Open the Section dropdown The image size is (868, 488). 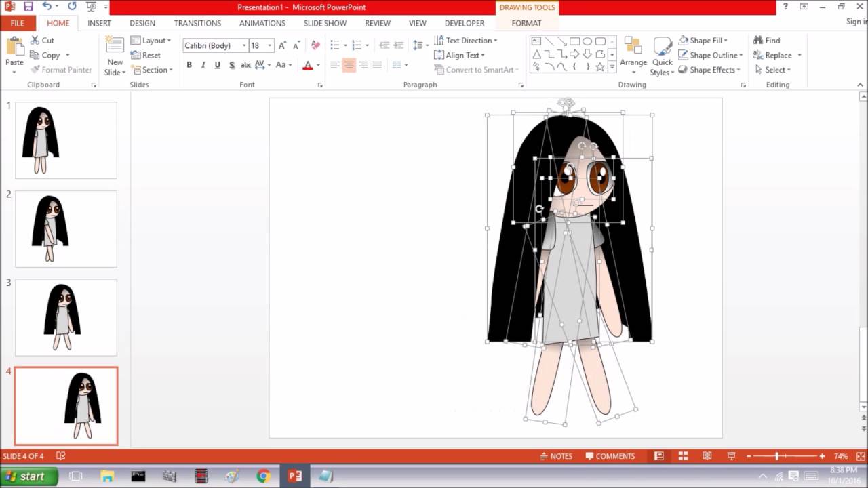point(152,70)
